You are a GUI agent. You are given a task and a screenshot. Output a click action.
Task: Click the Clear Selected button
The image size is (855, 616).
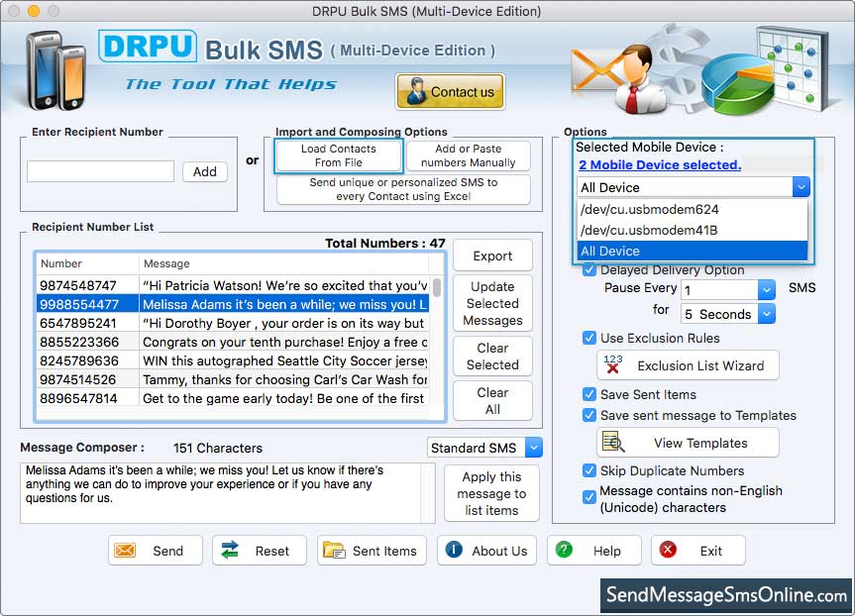[492, 356]
